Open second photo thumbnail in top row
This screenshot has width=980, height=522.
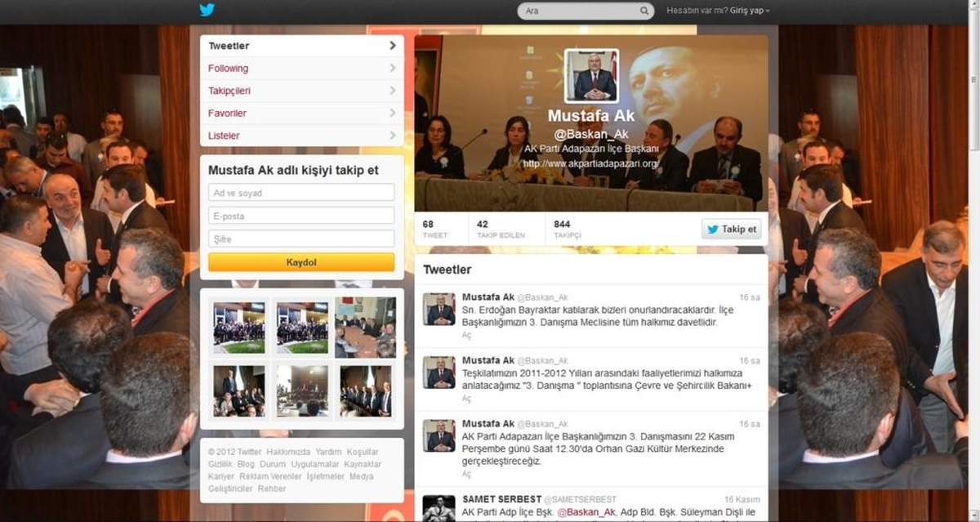coord(302,326)
